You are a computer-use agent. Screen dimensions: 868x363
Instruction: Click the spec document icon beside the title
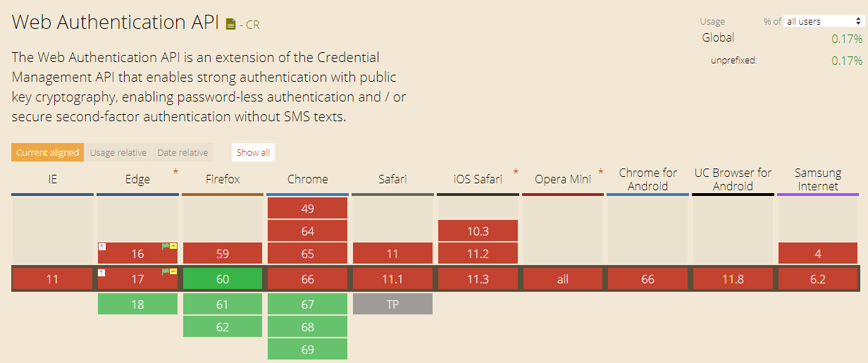(x=230, y=24)
